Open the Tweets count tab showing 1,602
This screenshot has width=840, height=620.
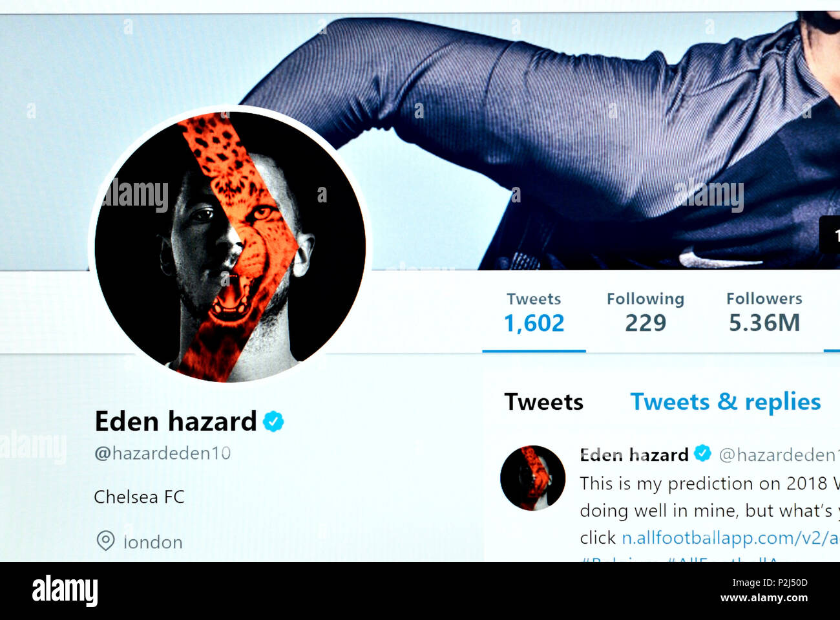click(534, 313)
